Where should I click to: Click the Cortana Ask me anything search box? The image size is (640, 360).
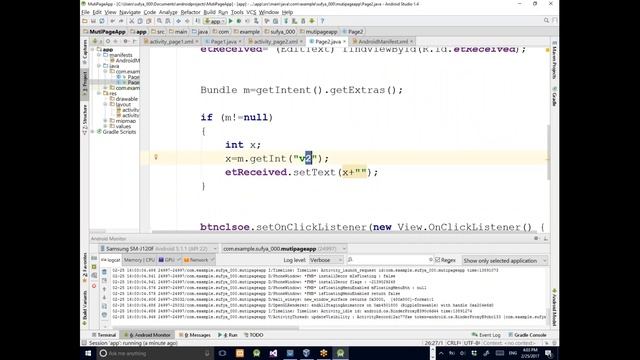[x=155, y=353]
